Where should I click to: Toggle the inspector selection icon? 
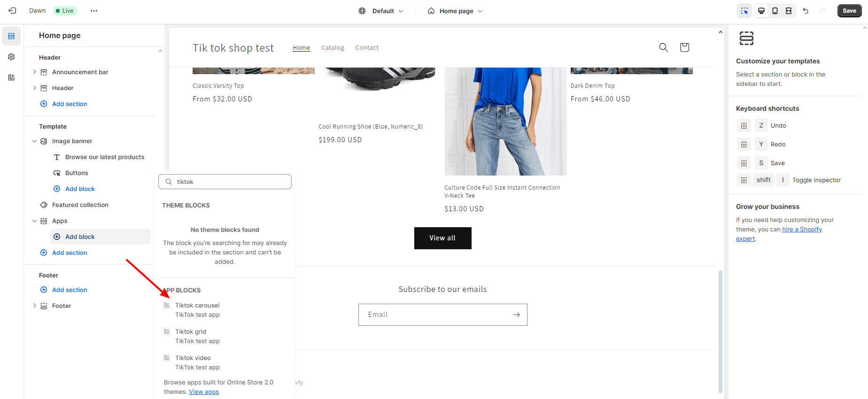pos(744,11)
